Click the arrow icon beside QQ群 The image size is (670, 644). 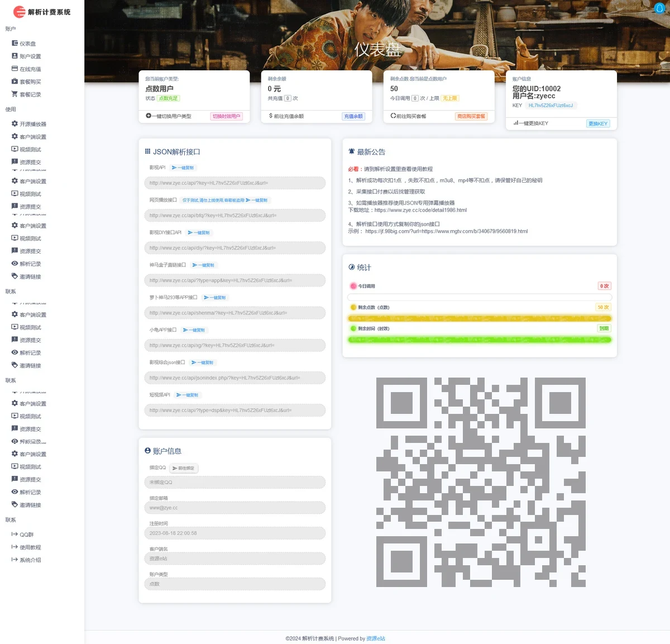15,535
